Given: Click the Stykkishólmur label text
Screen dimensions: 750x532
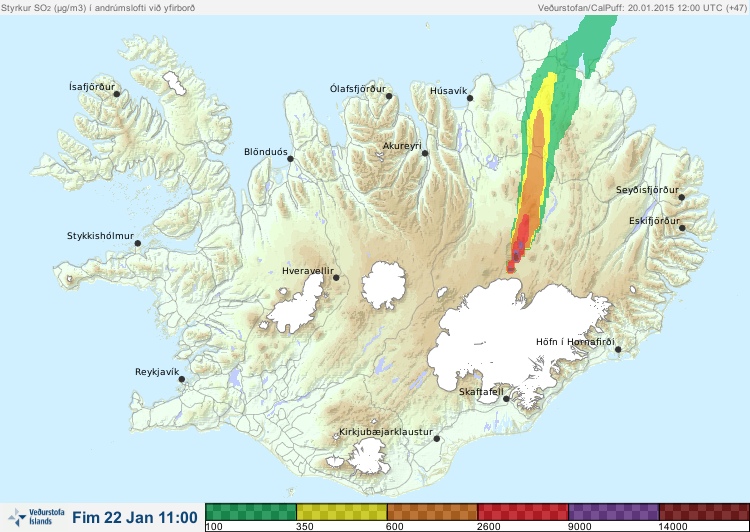Looking at the screenshot, I should pos(100,236).
